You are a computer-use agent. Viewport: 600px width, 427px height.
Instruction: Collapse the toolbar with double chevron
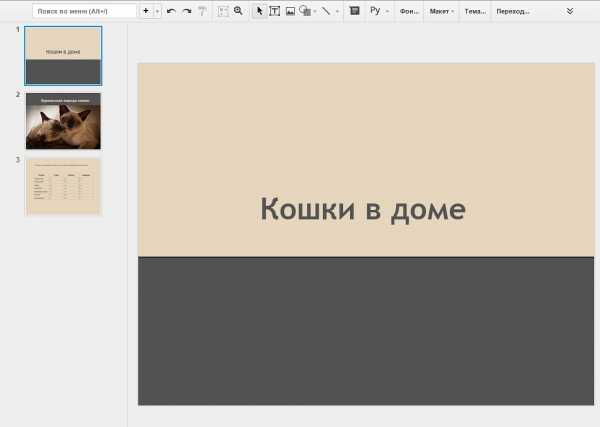coord(570,11)
